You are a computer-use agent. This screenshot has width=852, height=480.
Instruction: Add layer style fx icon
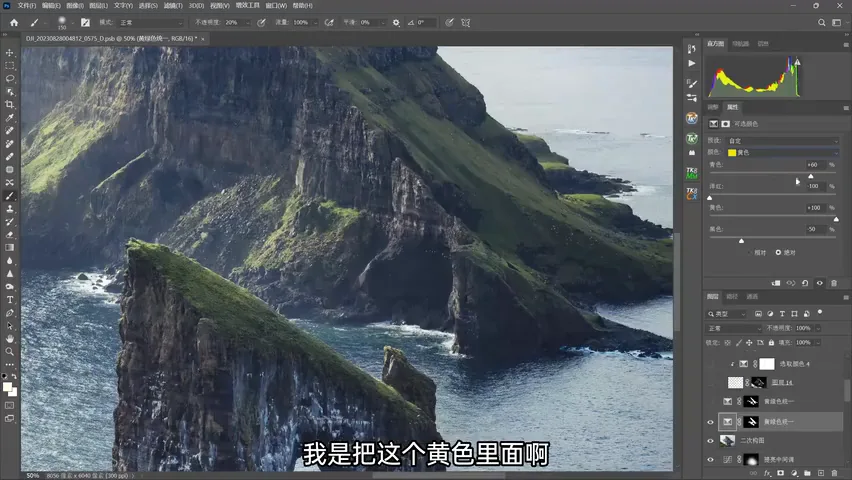point(767,473)
